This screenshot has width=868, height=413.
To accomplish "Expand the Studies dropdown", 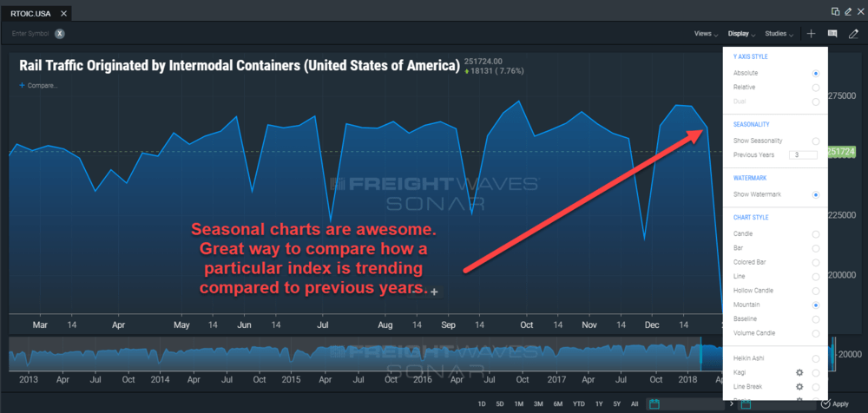I will coord(779,34).
